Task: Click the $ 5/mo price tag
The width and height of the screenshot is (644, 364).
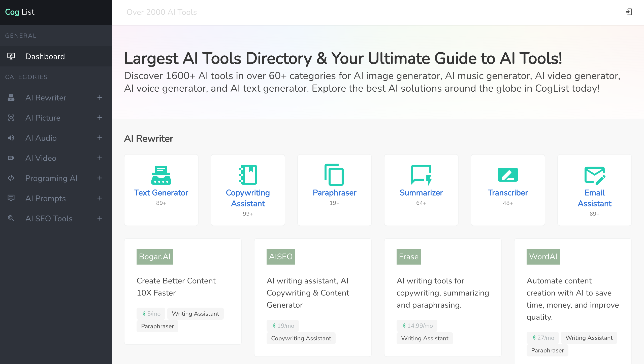Action: [151, 313]
